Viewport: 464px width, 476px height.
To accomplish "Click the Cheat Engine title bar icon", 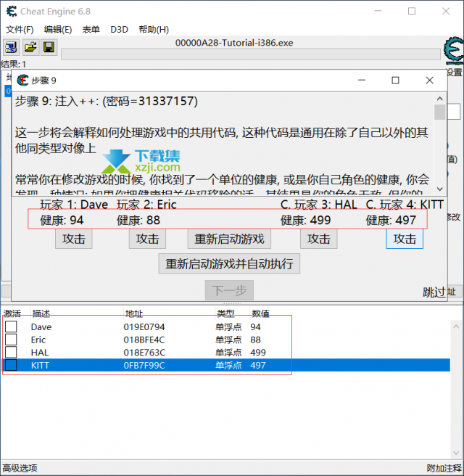I will coord(12,11).
